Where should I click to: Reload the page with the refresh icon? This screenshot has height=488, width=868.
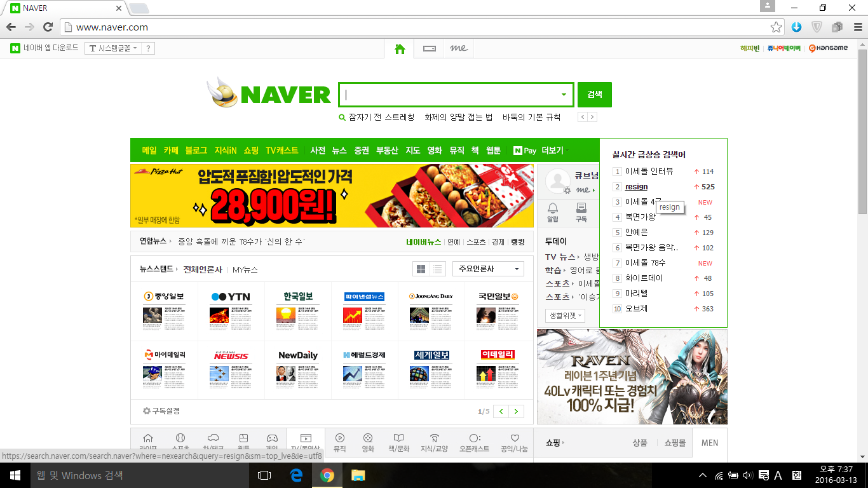pos(47,27)
